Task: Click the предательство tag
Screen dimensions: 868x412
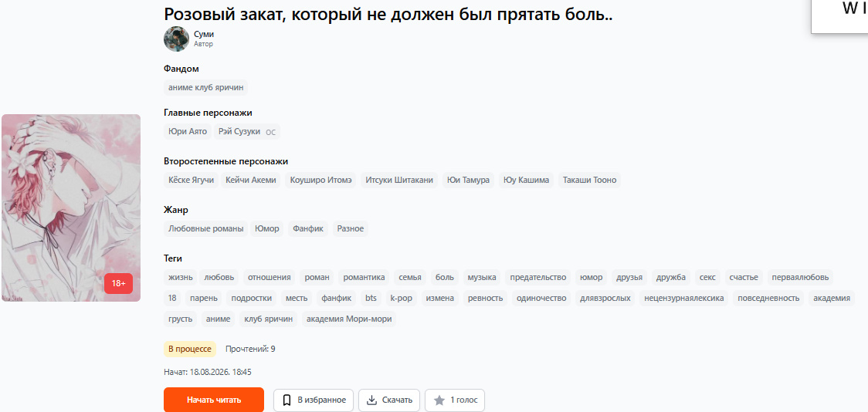Action: [538, 277]
